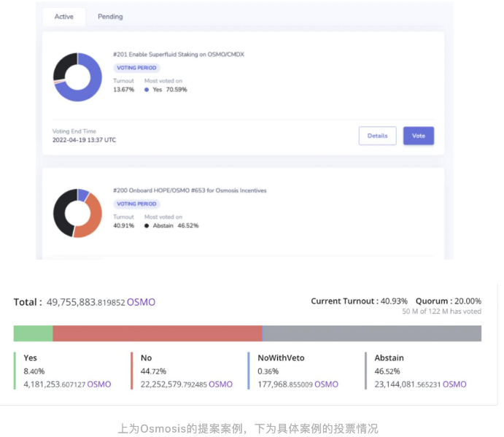The width and height of the screenshot is (504, 437).
Task: Select Quorum : 20.00% text
Action: click(x=449, y=301)
